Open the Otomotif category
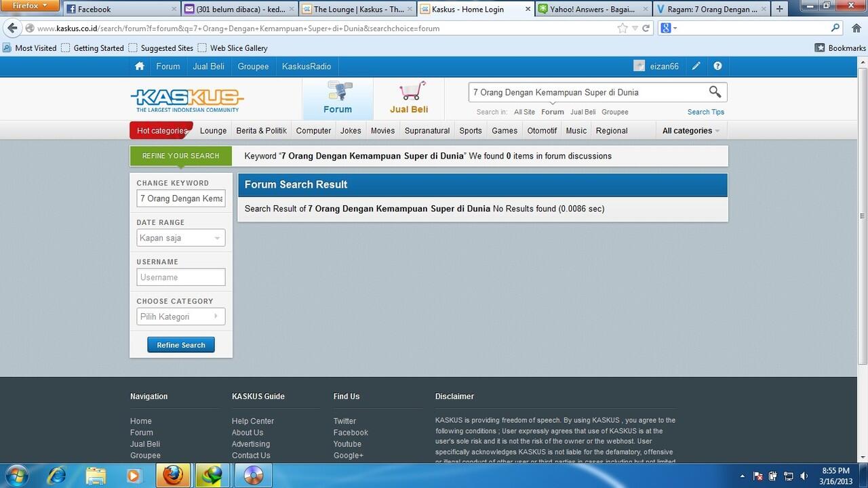The width and height of the screenshot is (868, 488). tap(542, 131)
